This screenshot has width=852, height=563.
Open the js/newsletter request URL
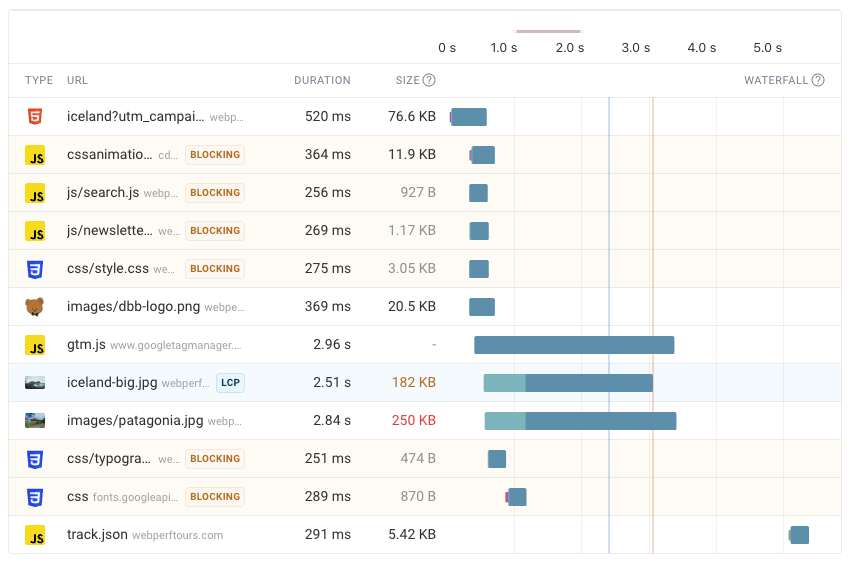(x=110, y=231)
